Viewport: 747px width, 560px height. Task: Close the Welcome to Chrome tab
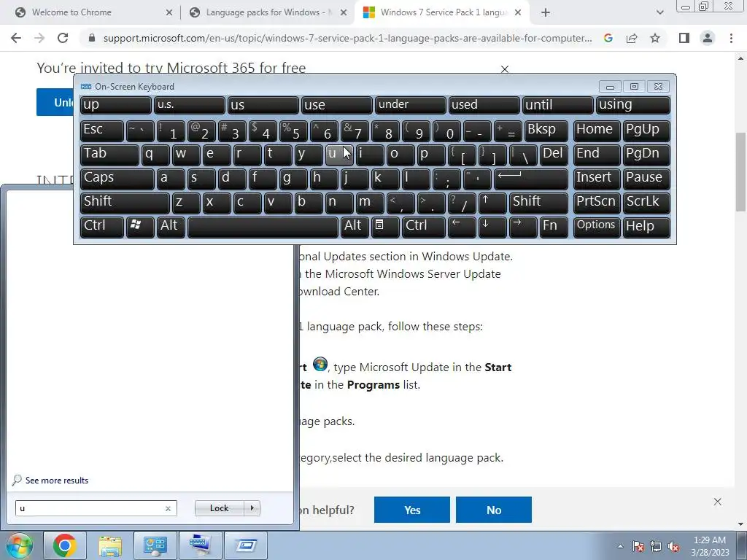tap(169, 13)
